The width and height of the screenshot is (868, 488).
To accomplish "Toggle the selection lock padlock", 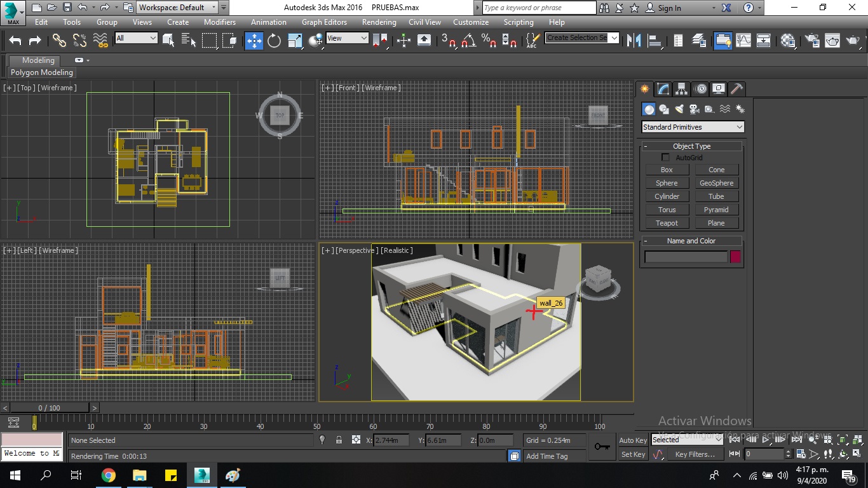I will pyautogui.click(x=339, y=440).
